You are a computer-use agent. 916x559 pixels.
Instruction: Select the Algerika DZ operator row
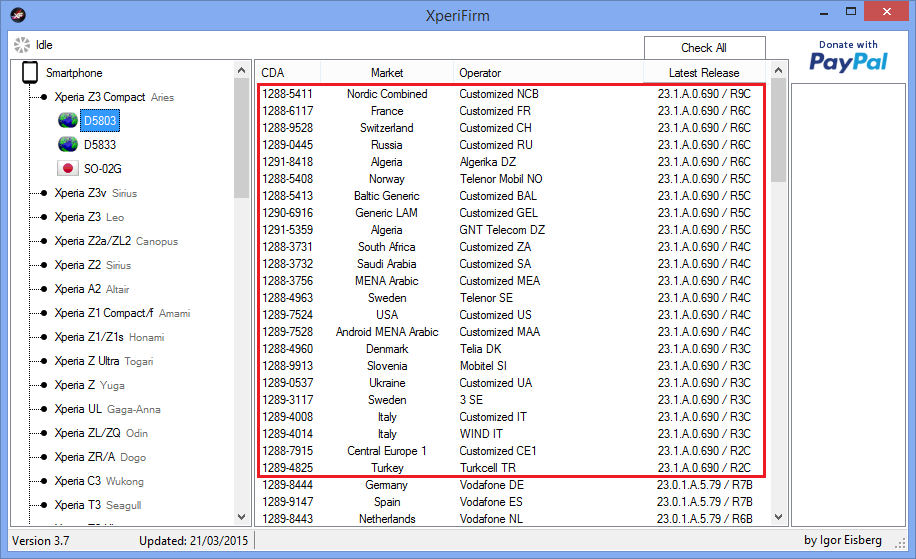pos(511,162)
